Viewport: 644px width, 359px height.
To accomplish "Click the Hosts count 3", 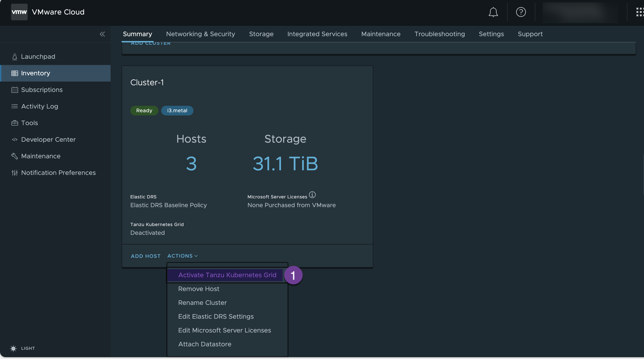I will point(191,164).
